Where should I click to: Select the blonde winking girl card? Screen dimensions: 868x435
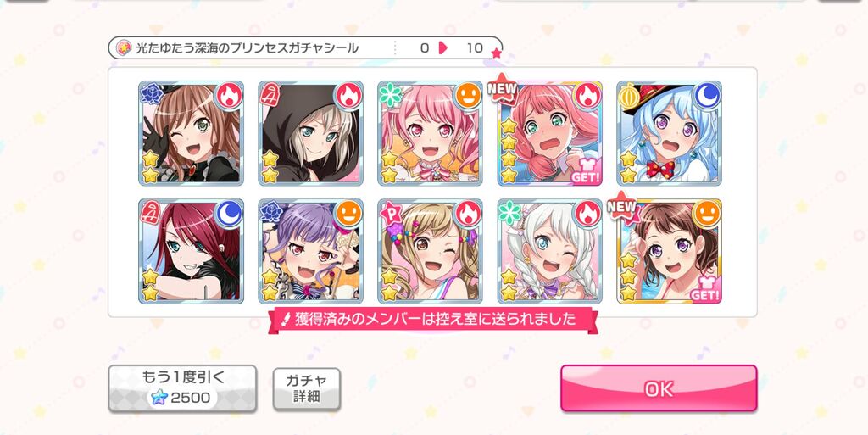coord(430,251)
